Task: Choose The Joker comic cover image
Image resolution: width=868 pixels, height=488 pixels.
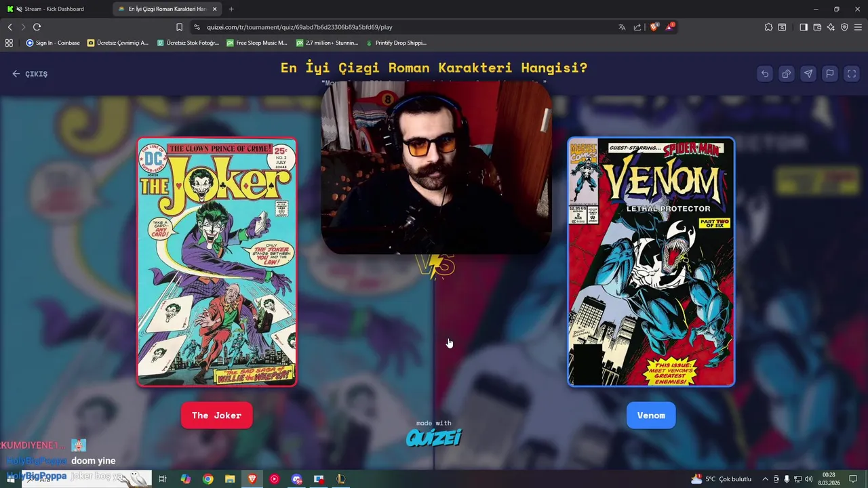Action: coord(217,262)
